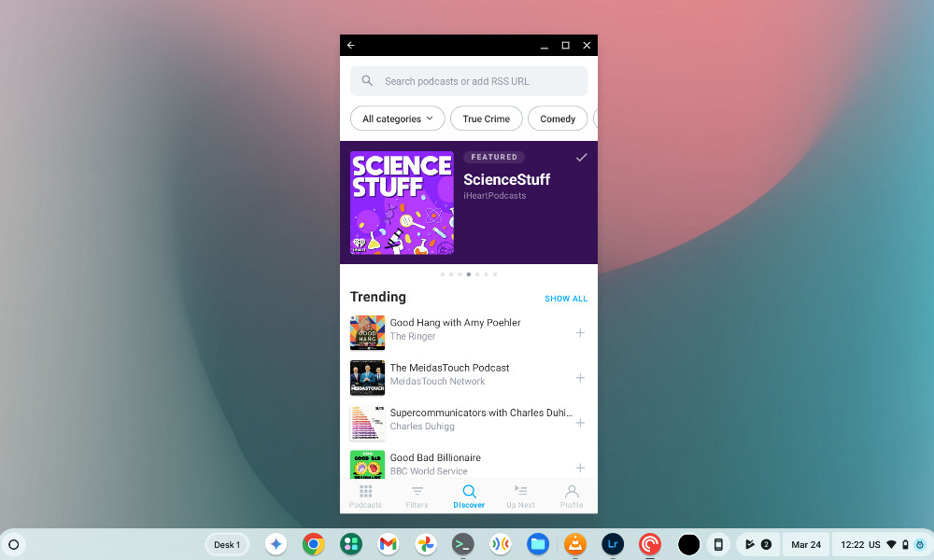934x560 pixels.
Task: Click the magnifier icon in the search bar
Action: (x=367, y=81)
